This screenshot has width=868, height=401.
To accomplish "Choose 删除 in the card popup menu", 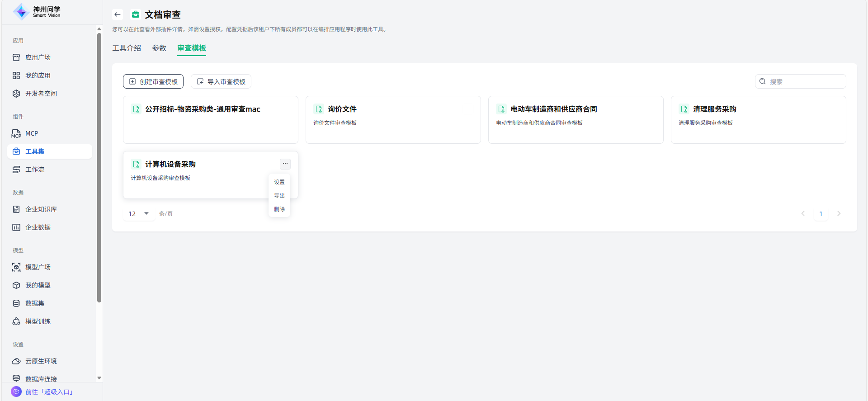I will click(279, 209).
